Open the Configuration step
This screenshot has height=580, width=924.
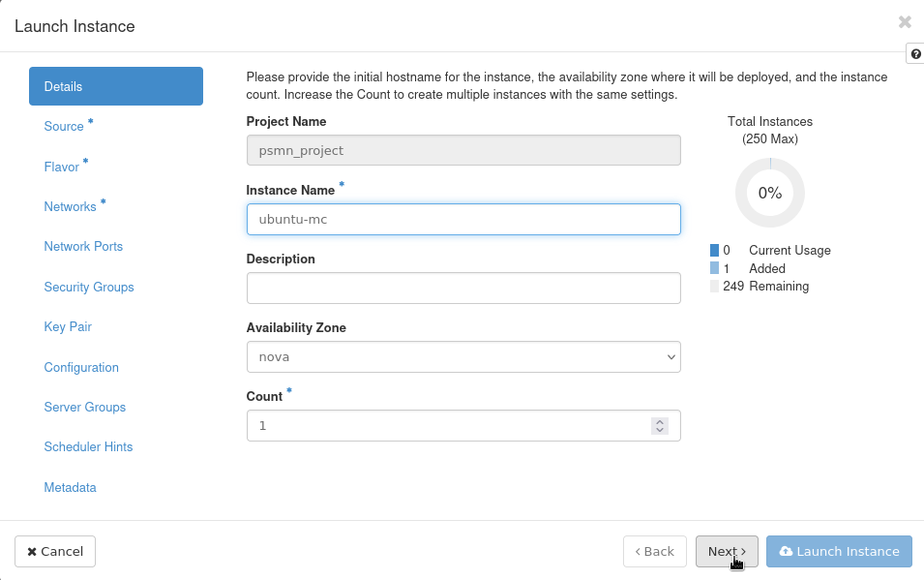tap(81, 368)
